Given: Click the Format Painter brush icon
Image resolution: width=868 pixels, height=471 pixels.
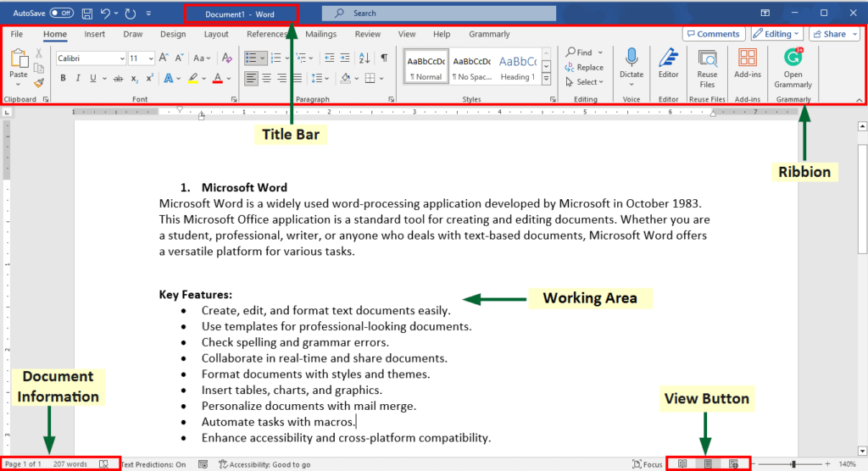Looking at the screenshot, I should [x=39, y=83].
